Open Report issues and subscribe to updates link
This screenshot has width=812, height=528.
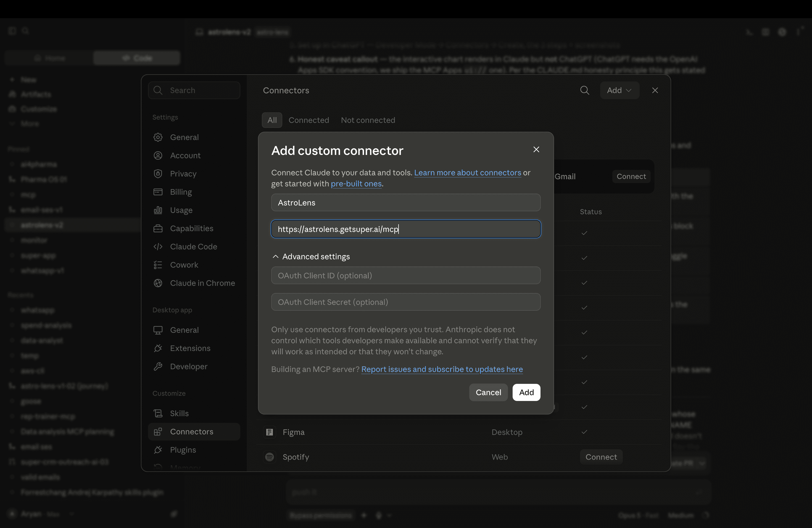pyautogui.click(x=442, y=369)
